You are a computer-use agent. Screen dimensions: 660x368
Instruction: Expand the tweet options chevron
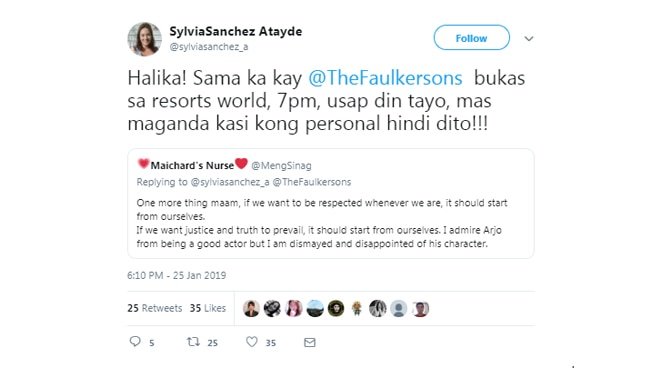pos(529,39)
